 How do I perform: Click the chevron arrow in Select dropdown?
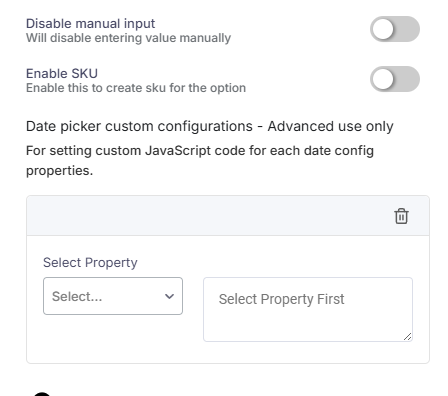pos(169,296)
